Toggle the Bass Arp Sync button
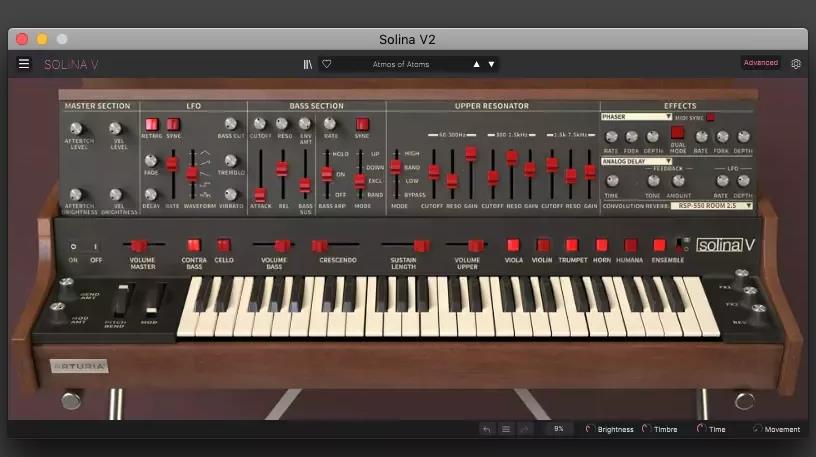This screenshot has height=457, width=816. pos(362,124)
